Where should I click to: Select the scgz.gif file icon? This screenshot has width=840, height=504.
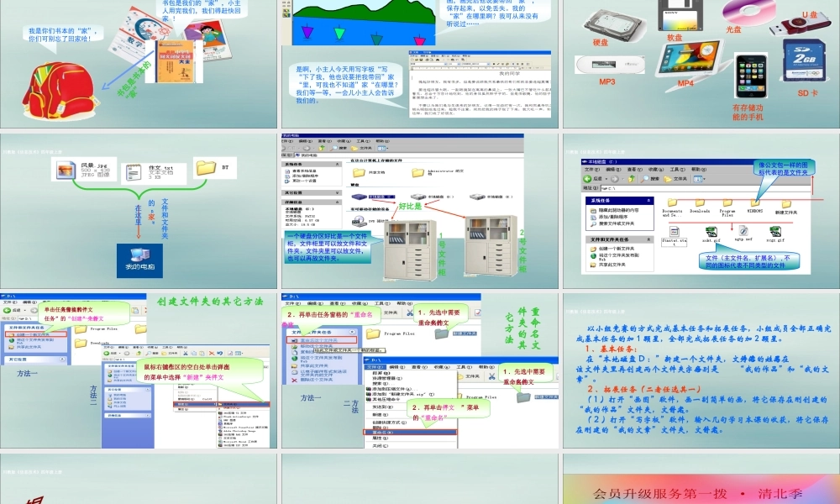(x=774, y=231)
